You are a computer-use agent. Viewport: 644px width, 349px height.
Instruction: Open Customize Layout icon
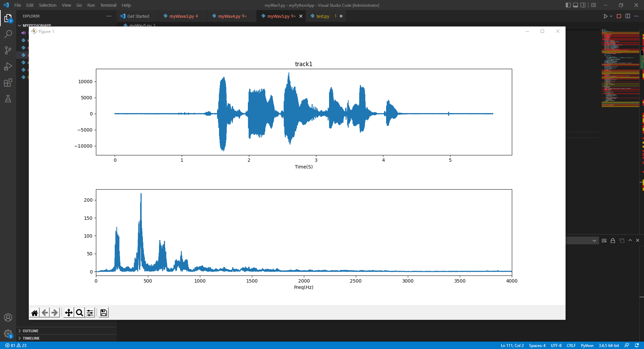pos(594,5)
